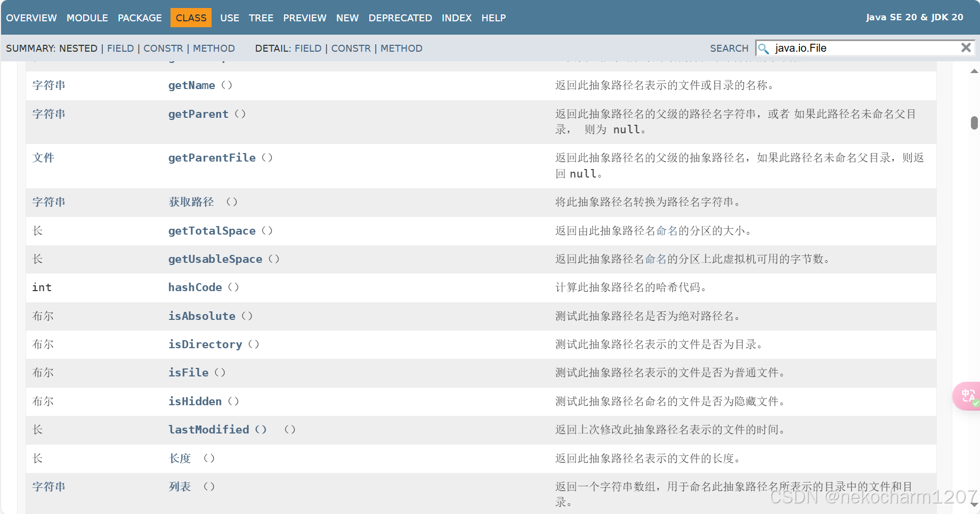This screenshot has width=980, height=514.
Task: Jump to METHOD detail section
Action: pos(401,49)
